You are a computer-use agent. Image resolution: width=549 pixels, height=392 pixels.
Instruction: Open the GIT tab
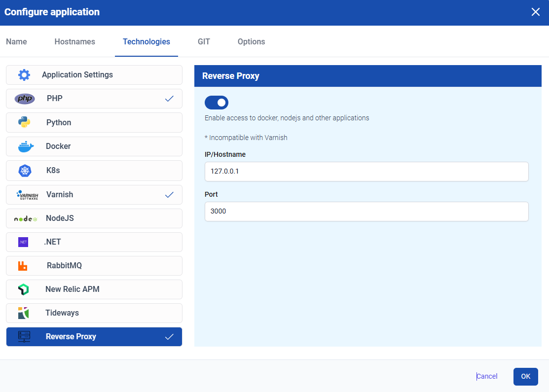(204, 41)
